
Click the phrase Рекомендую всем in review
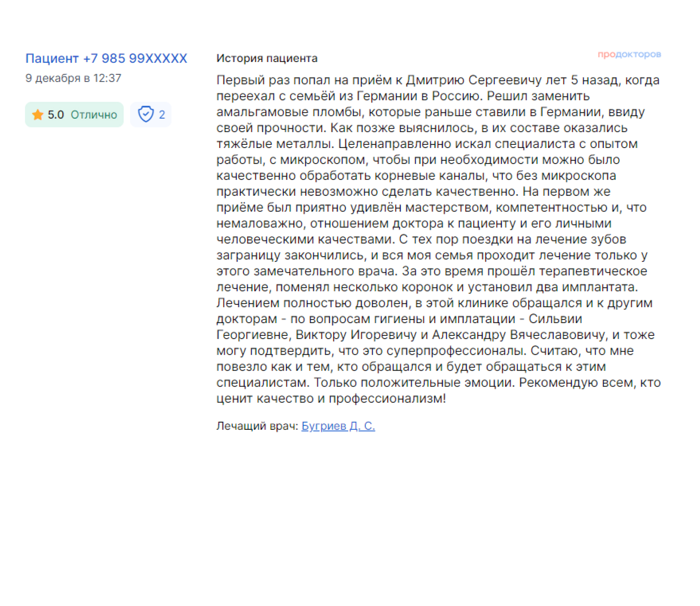(576, 382)
